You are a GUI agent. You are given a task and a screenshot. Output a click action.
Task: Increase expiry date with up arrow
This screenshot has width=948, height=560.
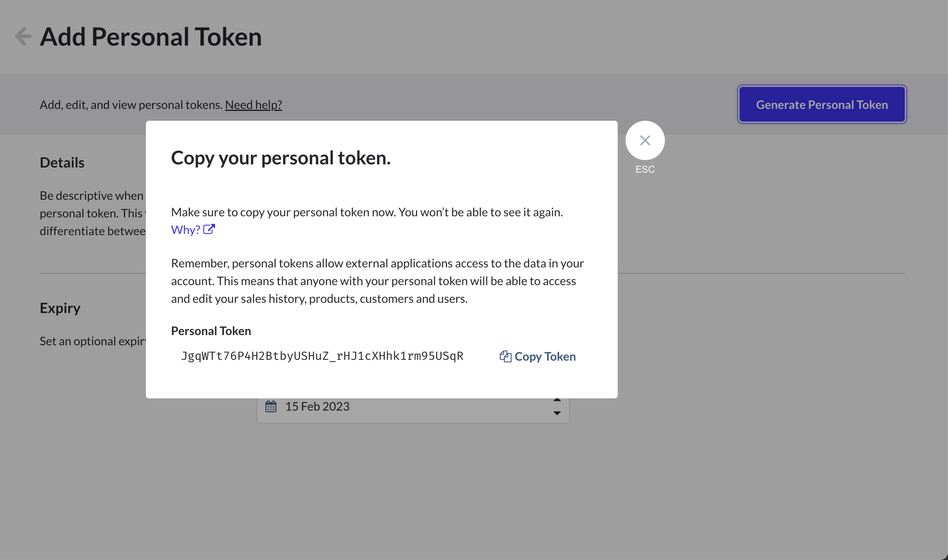[x=557, y=400]
